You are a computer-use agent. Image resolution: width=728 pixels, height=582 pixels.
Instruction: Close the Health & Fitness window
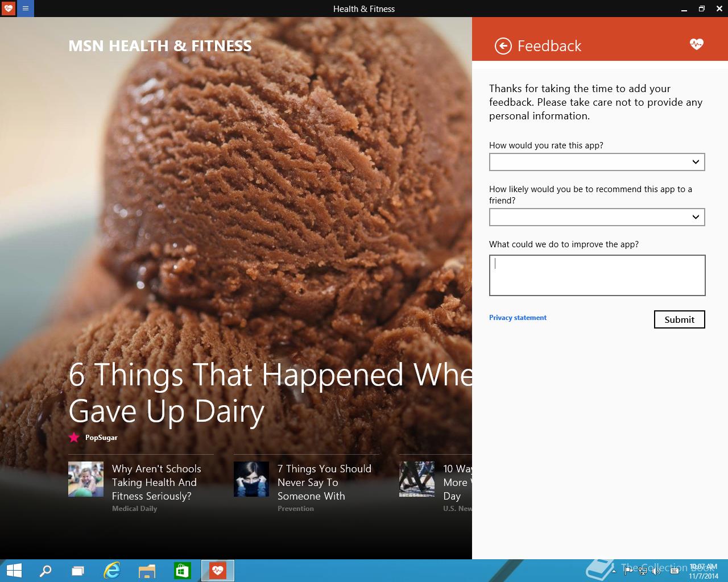[x=719, y=9]
